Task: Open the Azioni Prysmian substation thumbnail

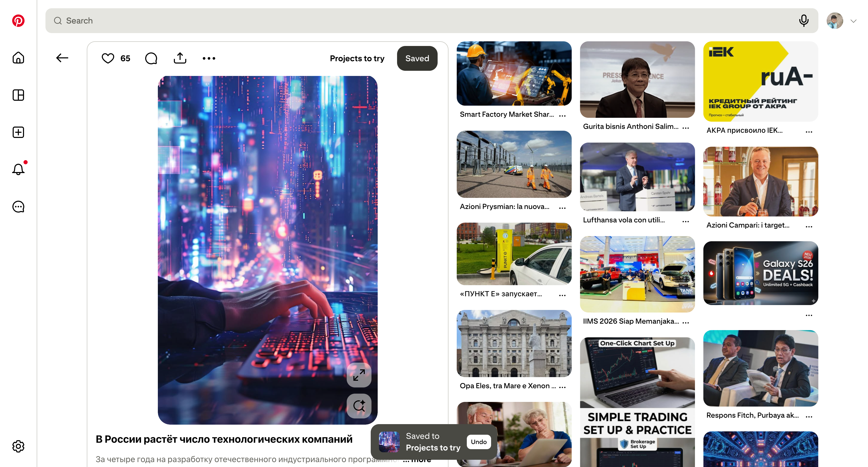Action: (x=514, y=164)
